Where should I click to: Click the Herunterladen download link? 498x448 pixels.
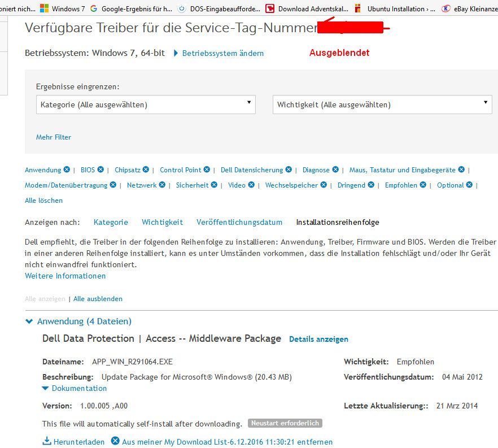[79, 442]
